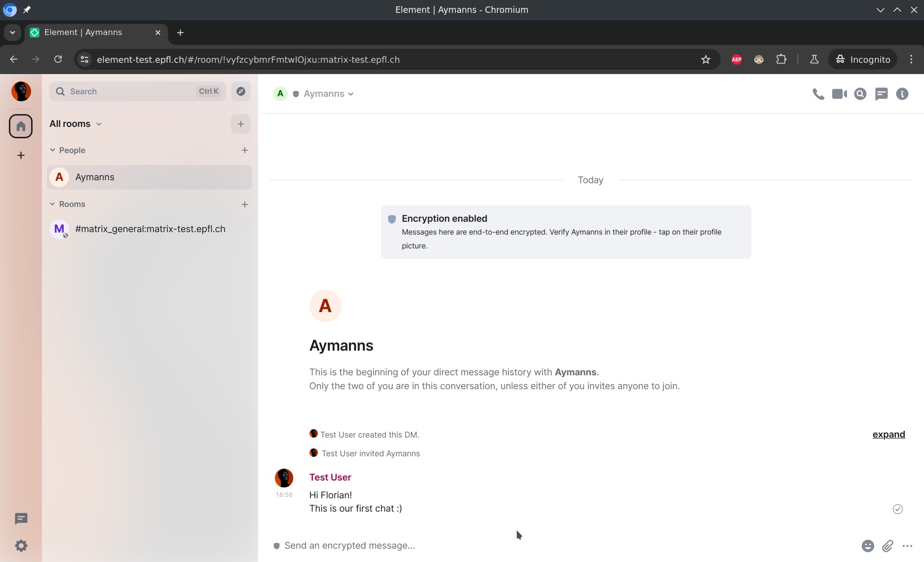Start a video call in room
Viewport: 924px width, 562px height.
click(x=839, y=94)
